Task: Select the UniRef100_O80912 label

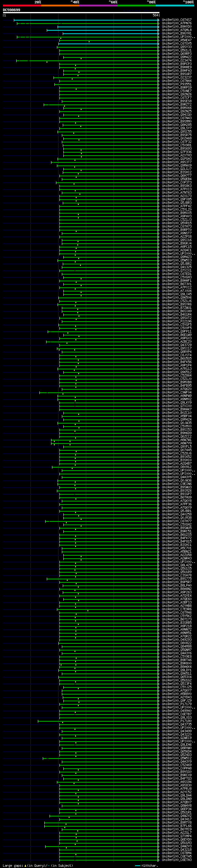Action: coord(177,467)
